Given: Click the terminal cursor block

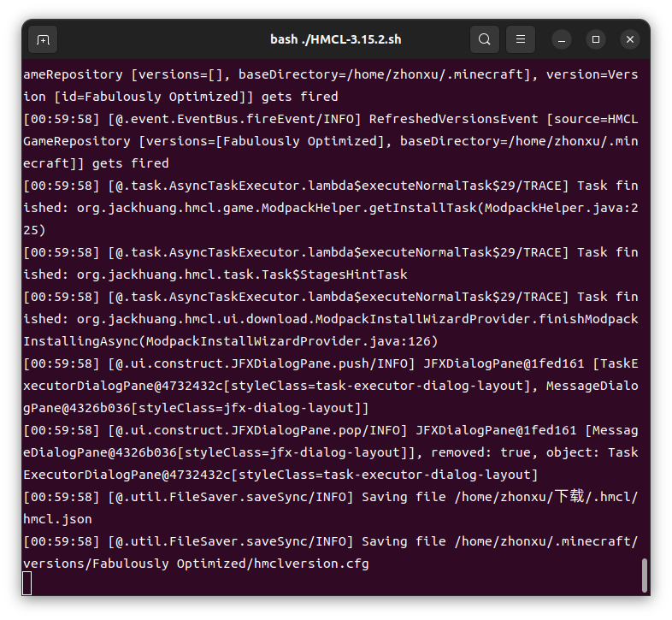Looking at the screenshot, I should (x=27, y=583).
